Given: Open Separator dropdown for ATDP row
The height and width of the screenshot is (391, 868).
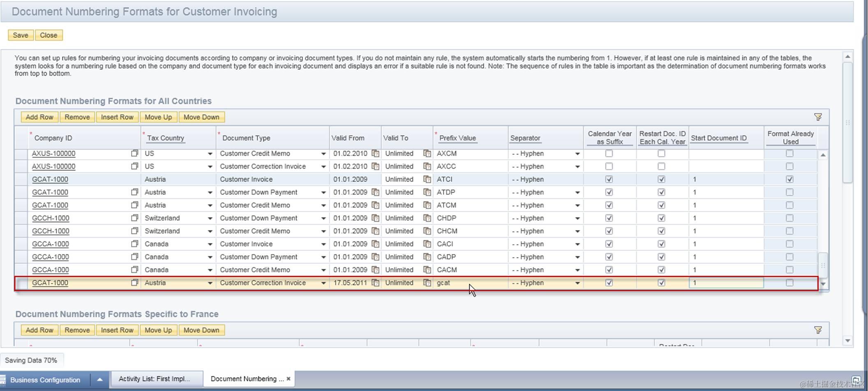Looking at the screenshot, I should tap(577, 192).
